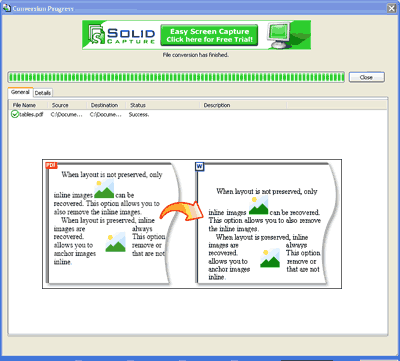This screenshot has height=361, width=400.
Task: Click the Close button beside the progress bar
Action: tap(366, 77)
